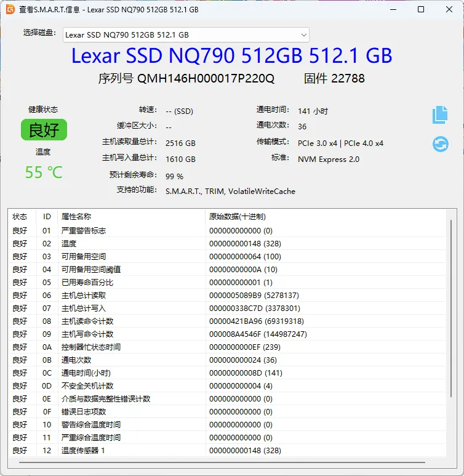Open the disk selection dropdown

click(x=186, y=35)
